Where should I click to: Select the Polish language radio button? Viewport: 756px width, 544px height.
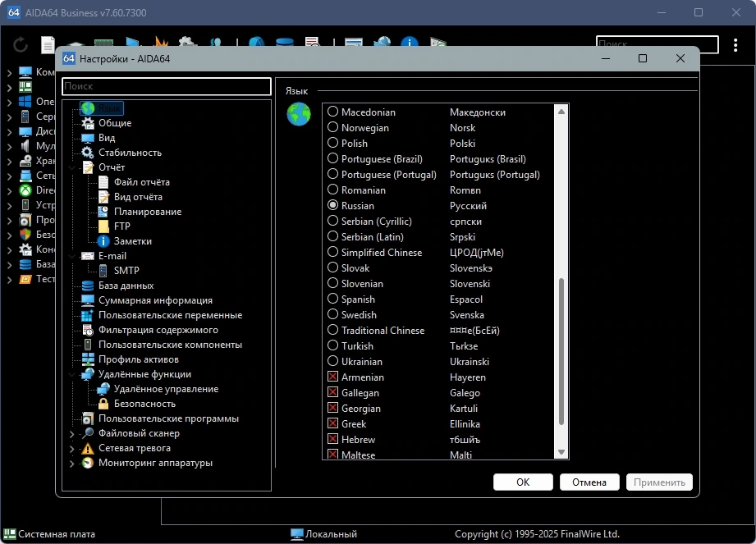click(332, 143)
